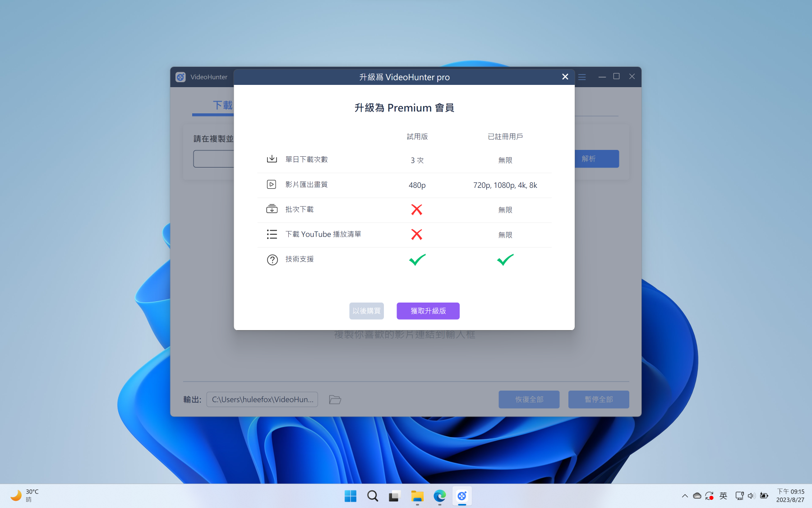Screen dimensions: 812x508
Task: Open Windows Start menu
Action: (x=350, y=496)
